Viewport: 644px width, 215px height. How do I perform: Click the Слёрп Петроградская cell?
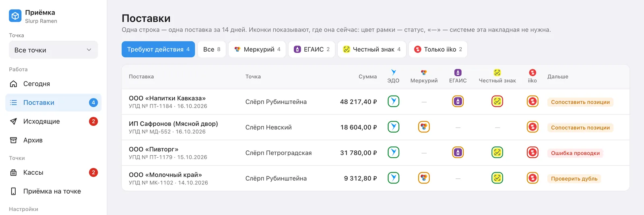[x=279, y=152]
